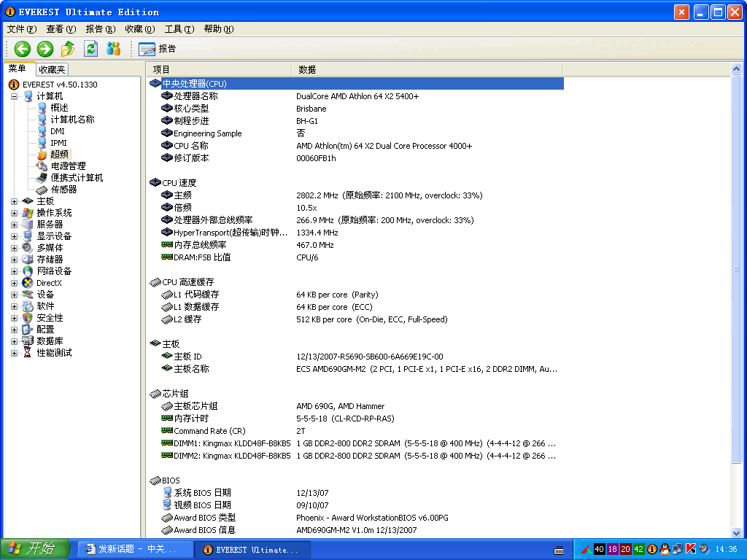Expand the 软件 tree node

[x=15, y=306]
